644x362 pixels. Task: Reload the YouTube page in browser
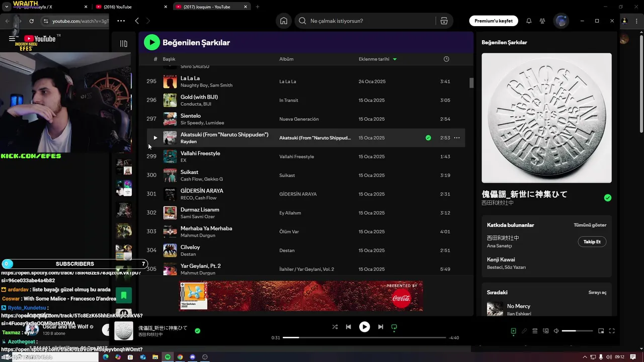pos(31,21)
